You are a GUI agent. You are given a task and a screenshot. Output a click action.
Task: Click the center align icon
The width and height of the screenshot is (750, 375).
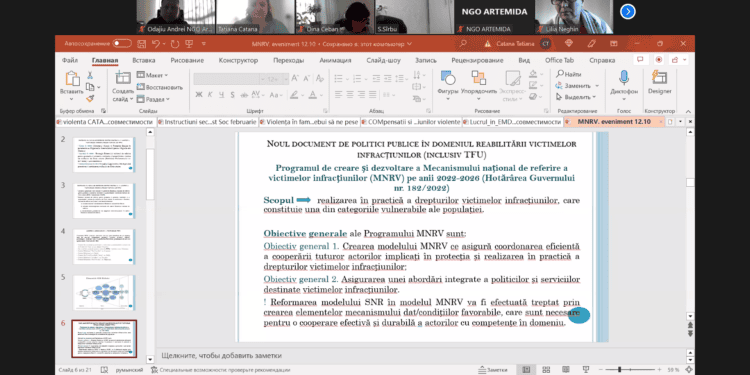350,94
